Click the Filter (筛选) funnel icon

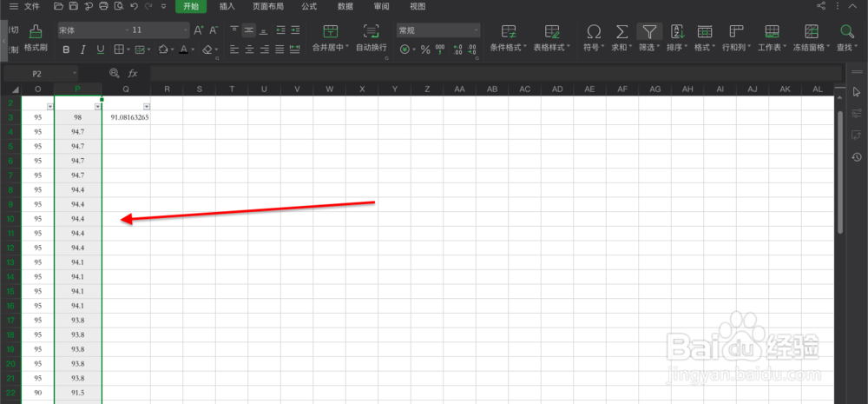coord(648,31)
